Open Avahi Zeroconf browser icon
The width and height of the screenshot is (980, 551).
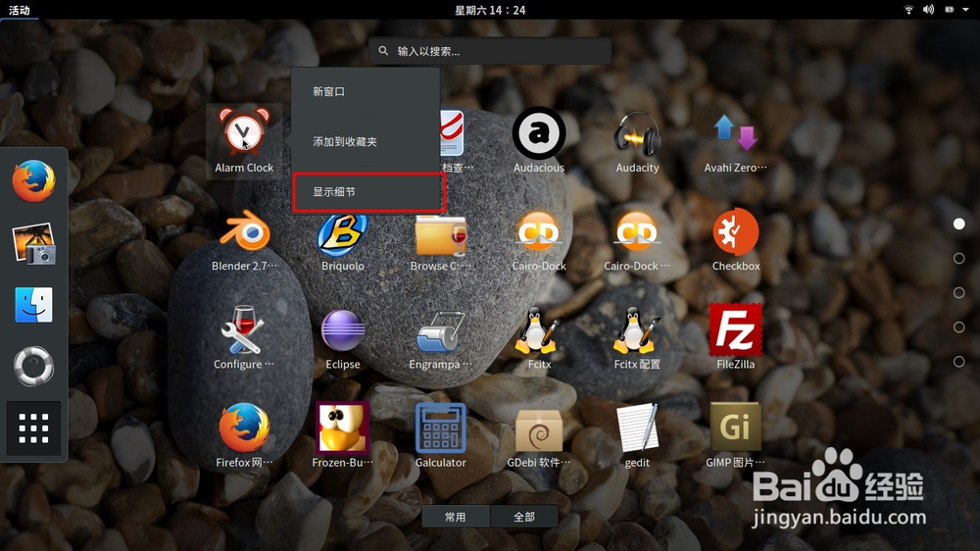(735, 132)
